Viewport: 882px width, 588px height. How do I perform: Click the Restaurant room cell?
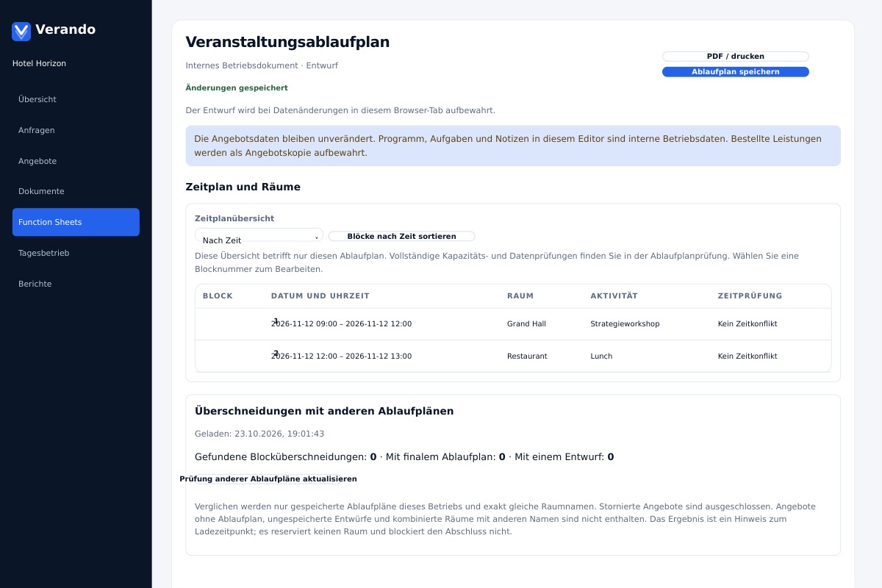coord(527,356)
